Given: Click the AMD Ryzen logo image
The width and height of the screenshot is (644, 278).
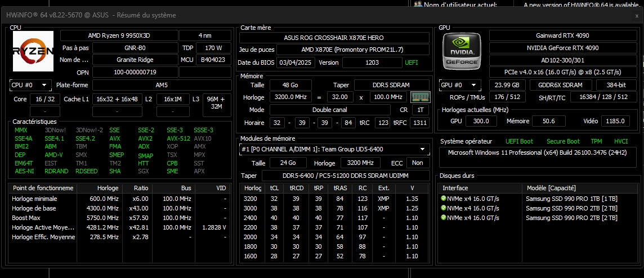Looking at the screenshot, I should coord(33,51).
